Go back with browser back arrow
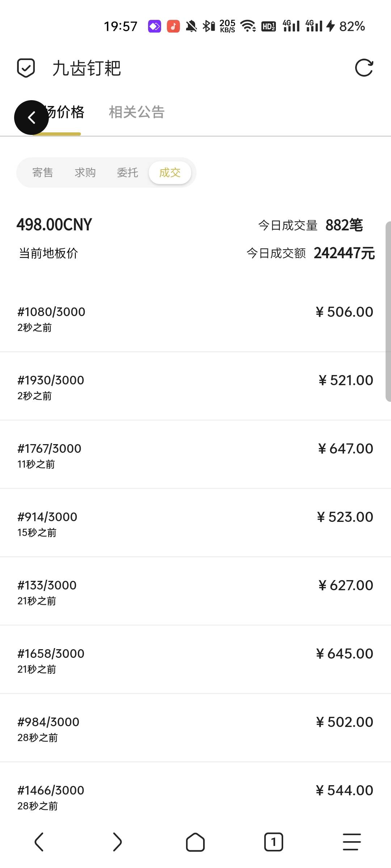The image size is (391, 868). coord(39,842)
